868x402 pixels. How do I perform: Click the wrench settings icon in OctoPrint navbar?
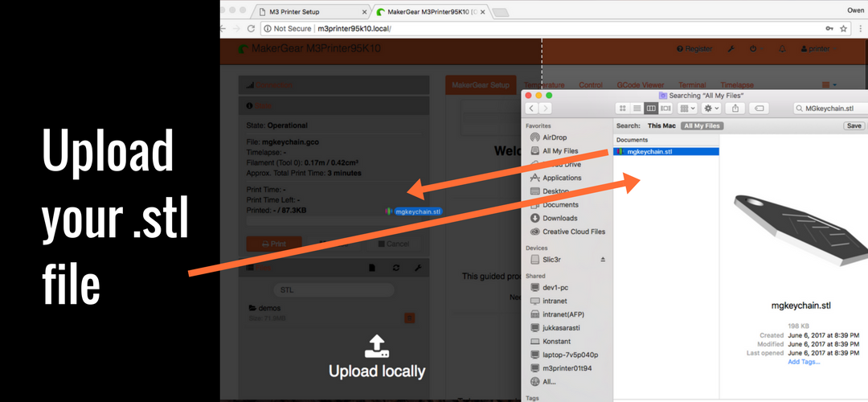[x=731, y=49]
